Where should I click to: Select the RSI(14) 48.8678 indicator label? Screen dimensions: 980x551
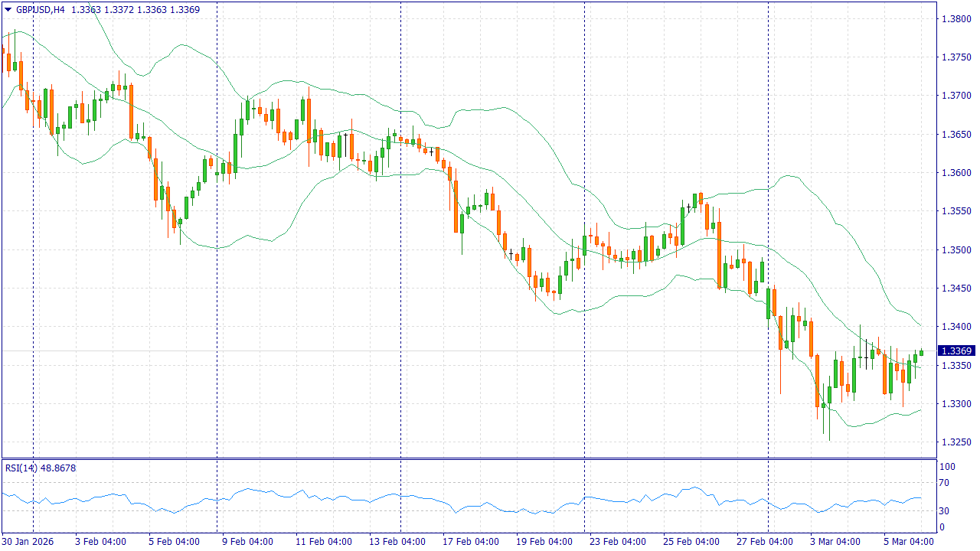(x=41, y=468)
